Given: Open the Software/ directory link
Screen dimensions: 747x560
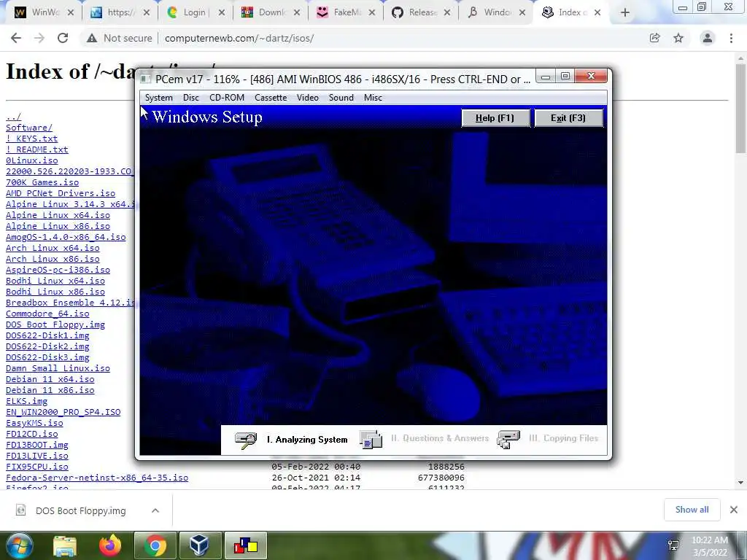Looking at the screenshot, I should coord(29,128).
